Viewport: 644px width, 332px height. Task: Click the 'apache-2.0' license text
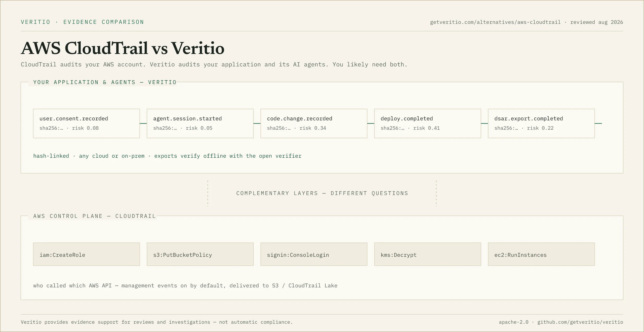click(514, 322)
